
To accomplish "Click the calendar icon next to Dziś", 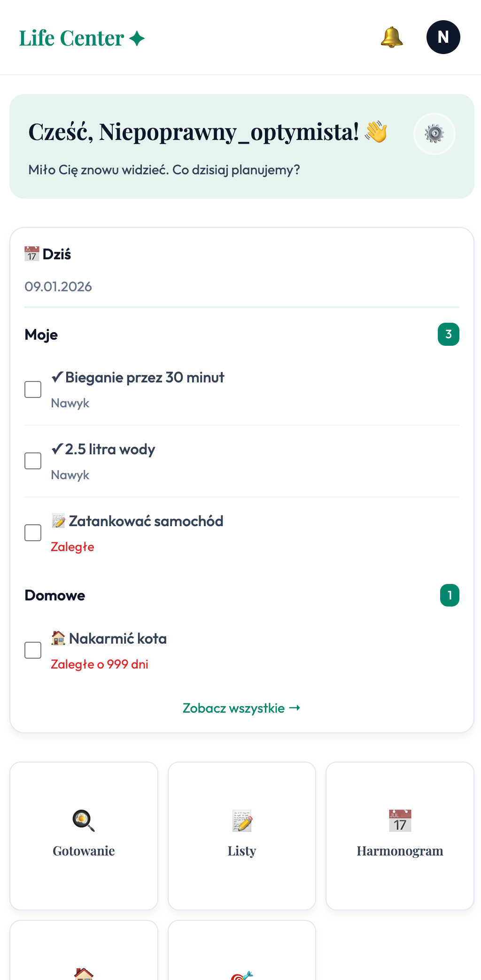I will (x=31, y=253).
